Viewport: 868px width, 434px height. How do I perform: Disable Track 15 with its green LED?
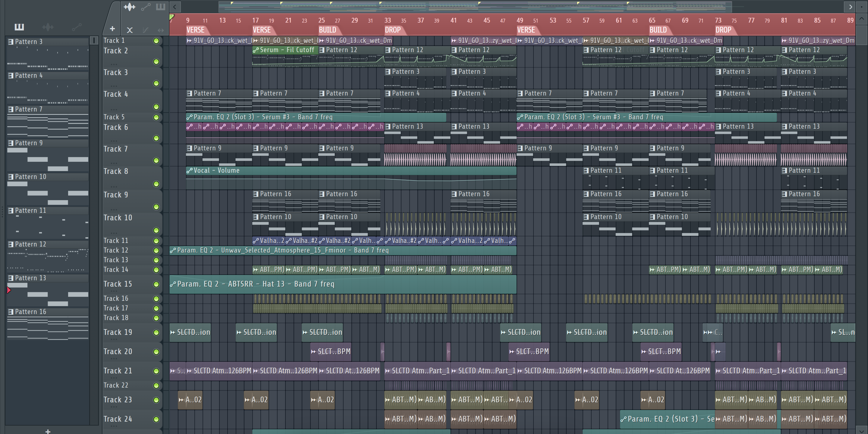tap(156, 285)
